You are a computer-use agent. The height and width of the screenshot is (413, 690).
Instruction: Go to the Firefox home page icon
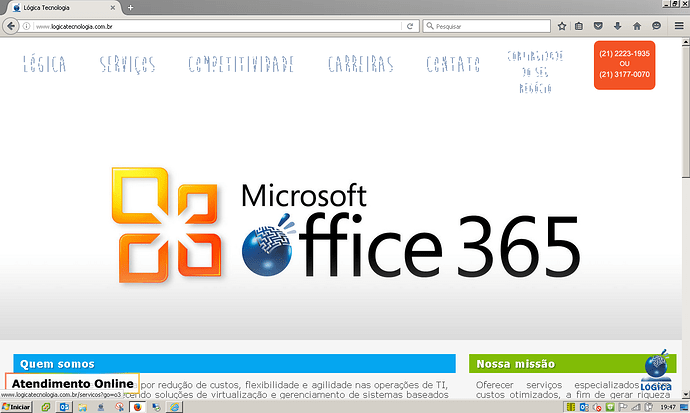tap(637, 26)
